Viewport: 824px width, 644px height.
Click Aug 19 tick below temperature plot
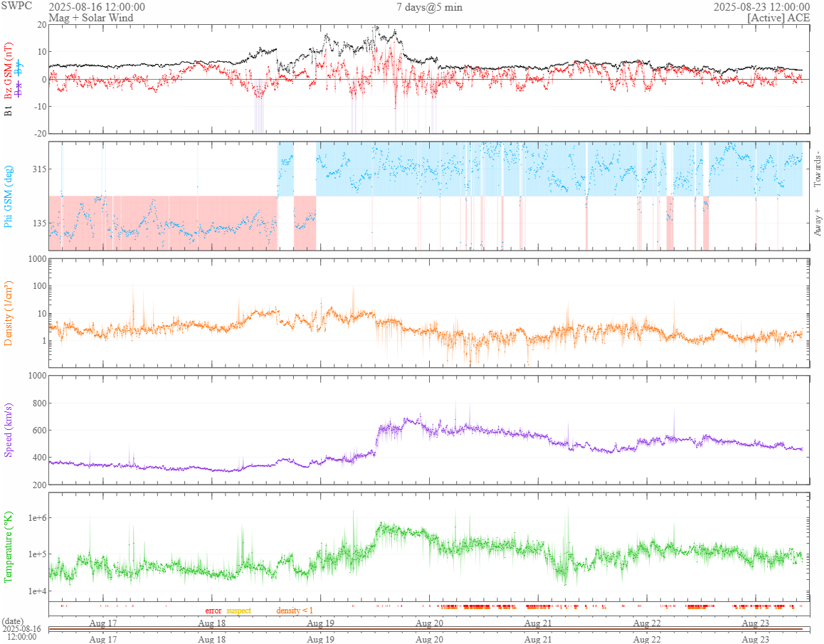pos(320,623)
